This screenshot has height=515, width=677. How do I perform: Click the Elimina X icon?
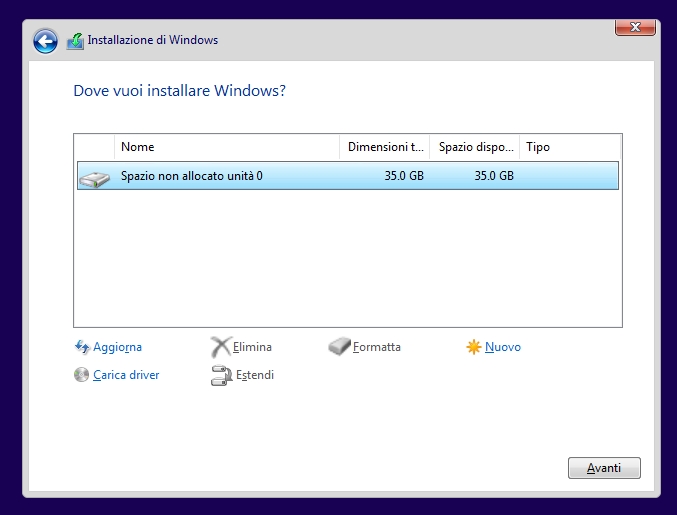(x=221, y=347)
